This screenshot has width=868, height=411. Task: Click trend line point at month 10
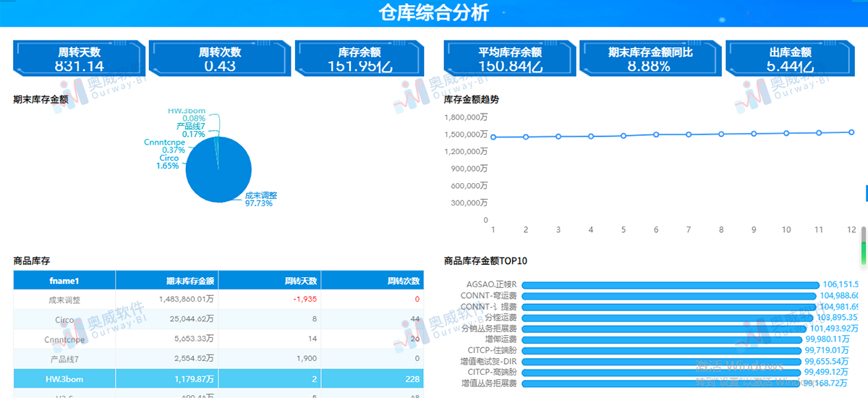click(x=786, y=133)
